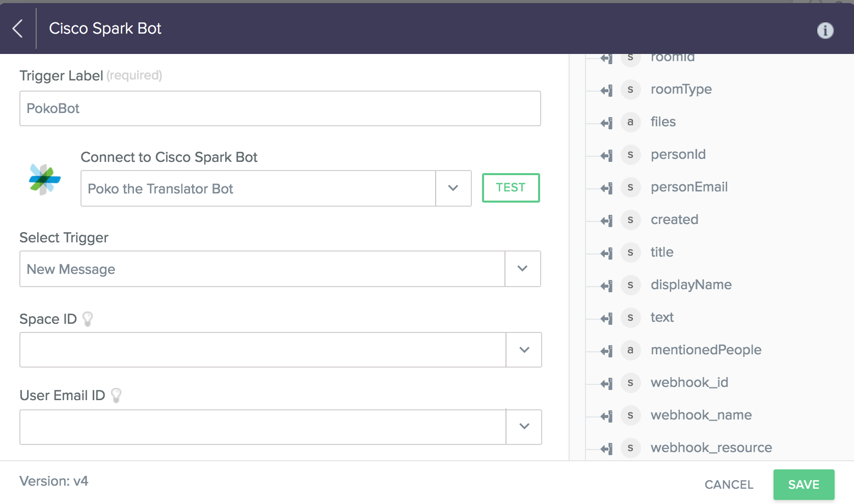854x504 pixels.
Task: Go back using the left arrow
Action: click(18, 29)
